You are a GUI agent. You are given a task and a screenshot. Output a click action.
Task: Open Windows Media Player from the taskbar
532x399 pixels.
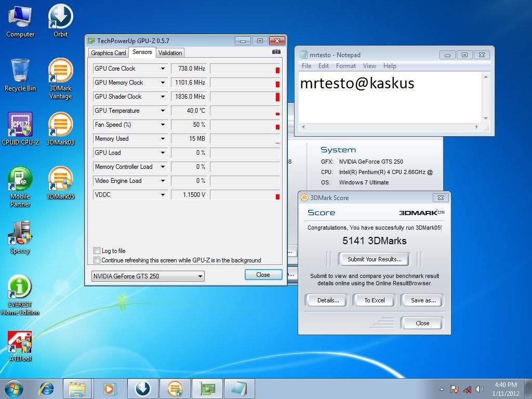[109, 389]
